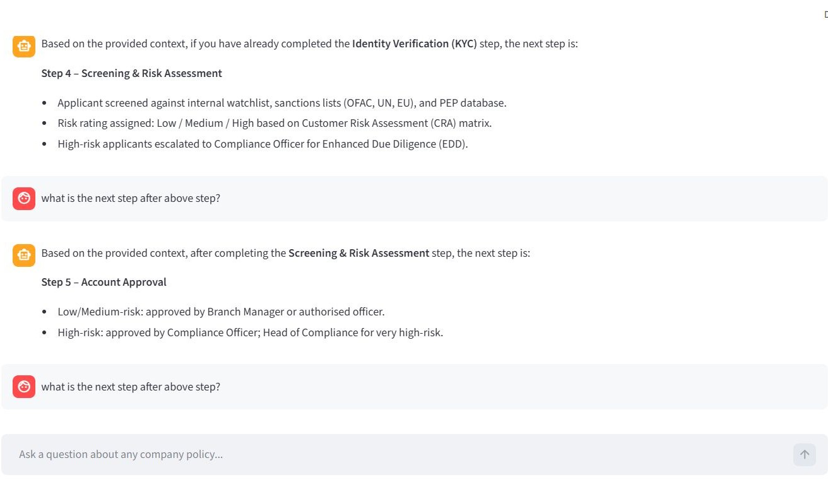Click the orange bot avatar beside the Step 5 answer
The image size is (828, 504).
23,255
